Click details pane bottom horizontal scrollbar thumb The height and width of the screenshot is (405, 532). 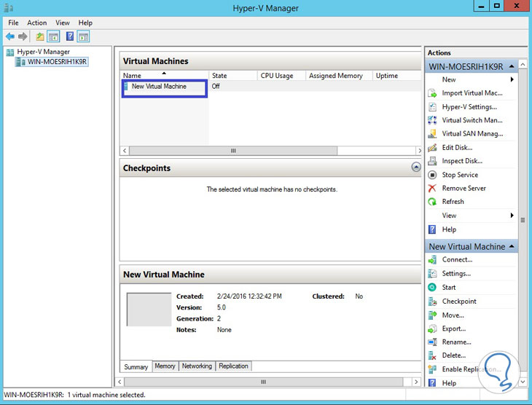click(263, 382)
